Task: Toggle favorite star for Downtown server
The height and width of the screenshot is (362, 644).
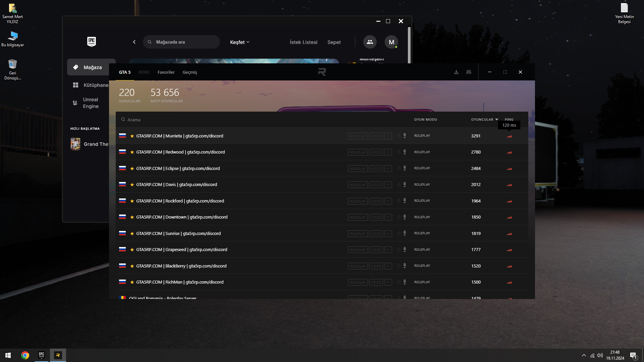Action: click(132, 217)
